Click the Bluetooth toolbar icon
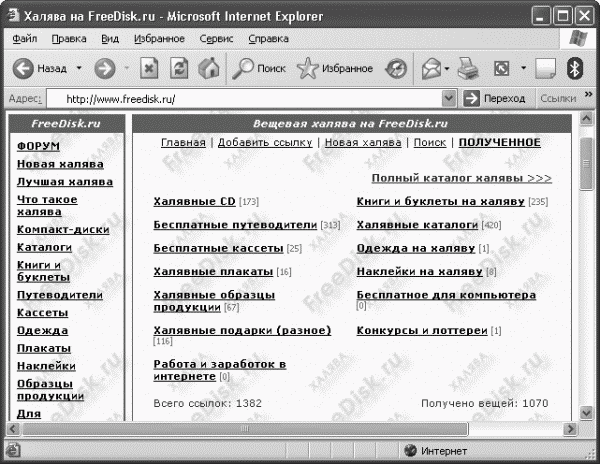This screenshot has height=464, width=600. tap(574, 69)
